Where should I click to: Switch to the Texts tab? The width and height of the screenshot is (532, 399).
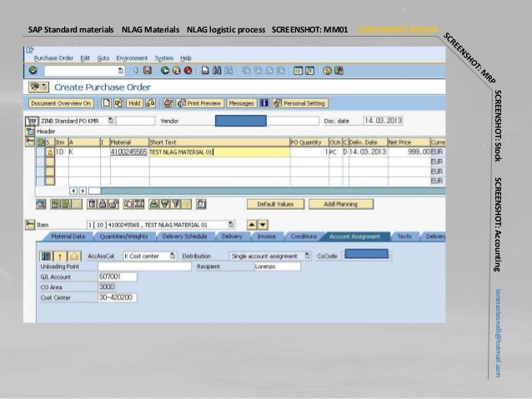point(404,237)
